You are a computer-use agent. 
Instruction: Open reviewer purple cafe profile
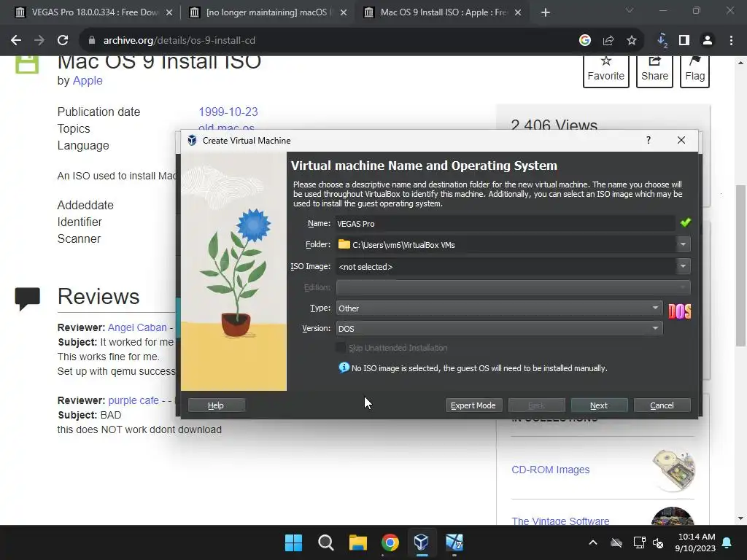coord(133,400)
